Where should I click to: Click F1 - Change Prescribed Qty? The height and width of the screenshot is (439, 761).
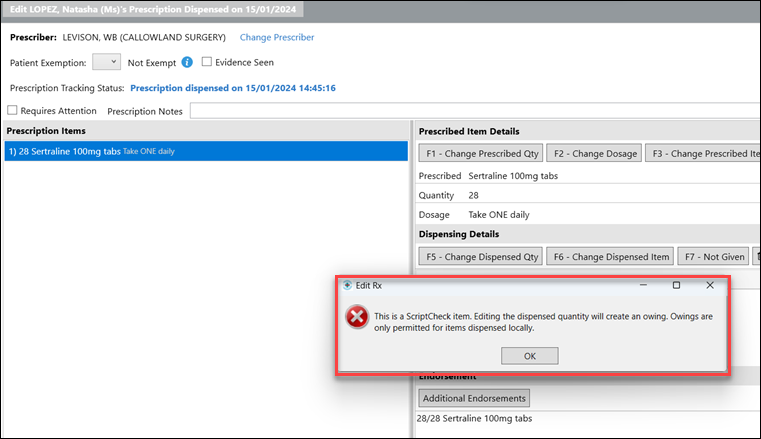pos(481,153)
